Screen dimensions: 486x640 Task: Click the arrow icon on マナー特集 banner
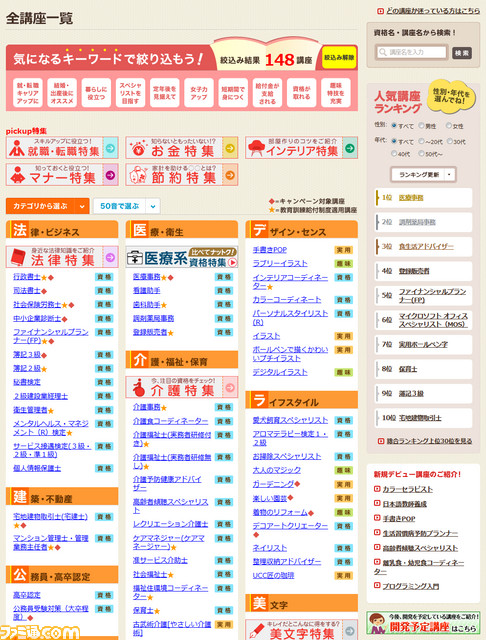pyautogui.click(x=110, y=175)
